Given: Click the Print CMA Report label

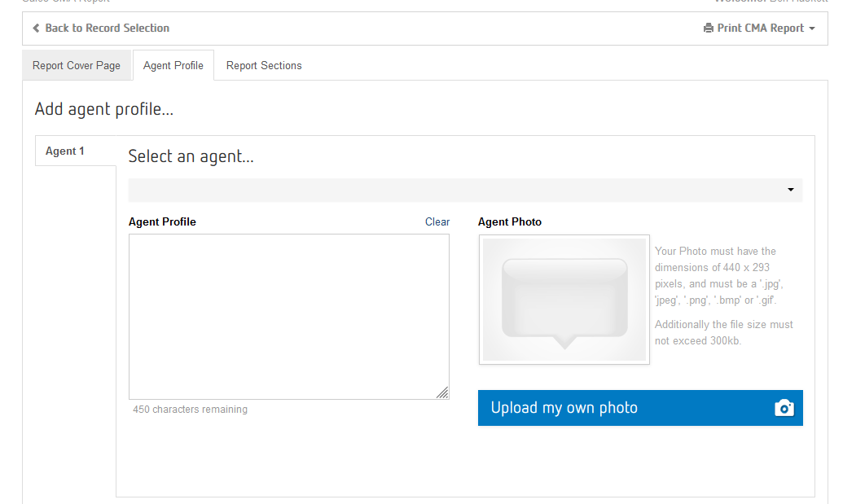Looking at the screenshot, I should click(760, 28).
